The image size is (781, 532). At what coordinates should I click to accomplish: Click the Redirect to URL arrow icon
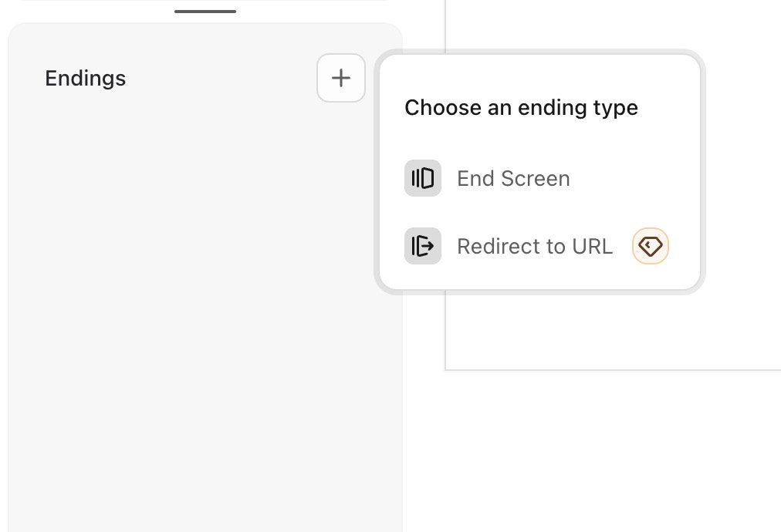pos(422,246)
